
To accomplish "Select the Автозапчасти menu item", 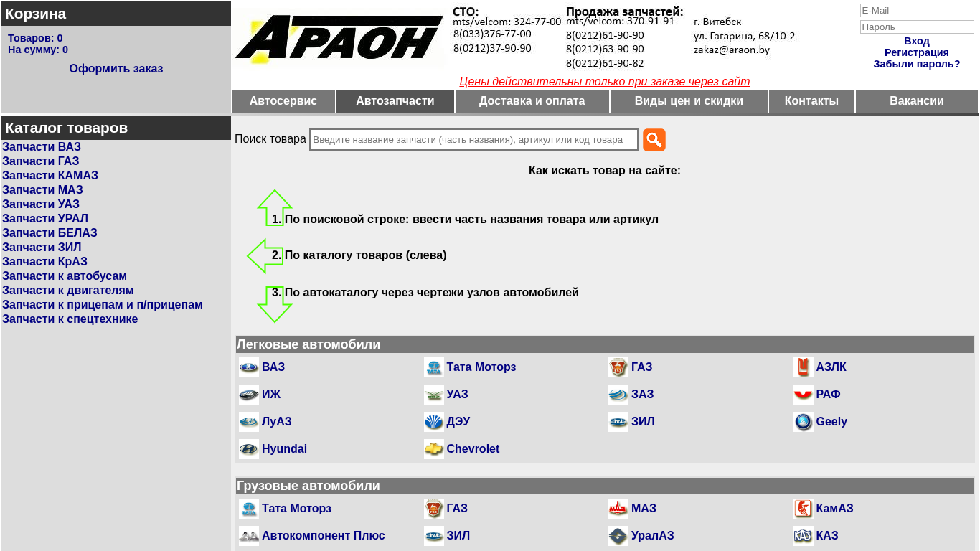I will tap(395, 101).
